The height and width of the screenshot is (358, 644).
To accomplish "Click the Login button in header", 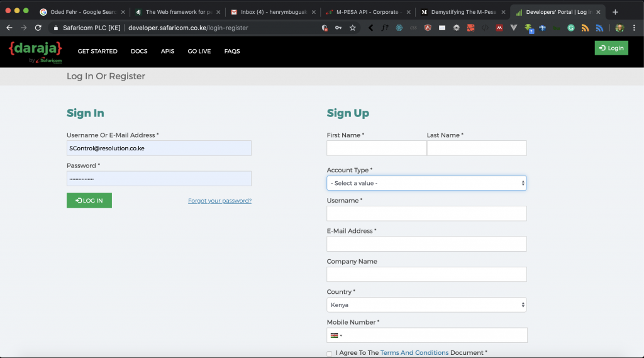I will (611, 48).
